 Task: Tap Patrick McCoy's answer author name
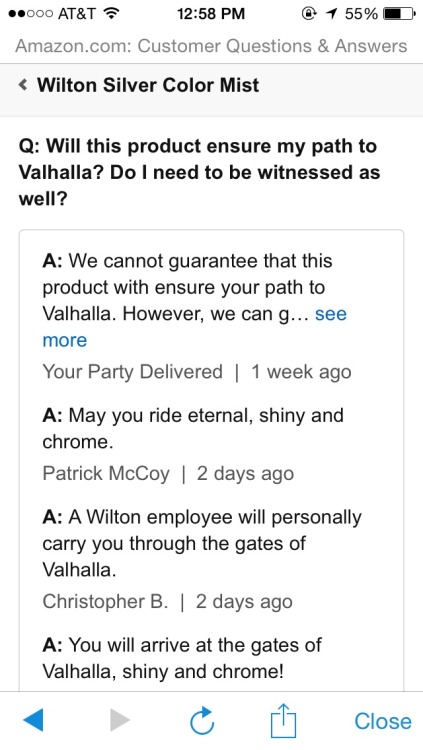pyautogui.click(x=106, y=474)
